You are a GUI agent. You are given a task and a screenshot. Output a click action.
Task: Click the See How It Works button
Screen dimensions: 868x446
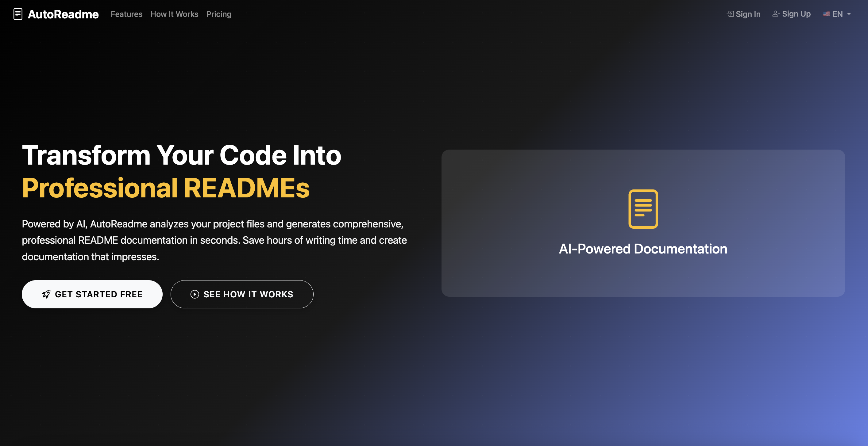241,294
